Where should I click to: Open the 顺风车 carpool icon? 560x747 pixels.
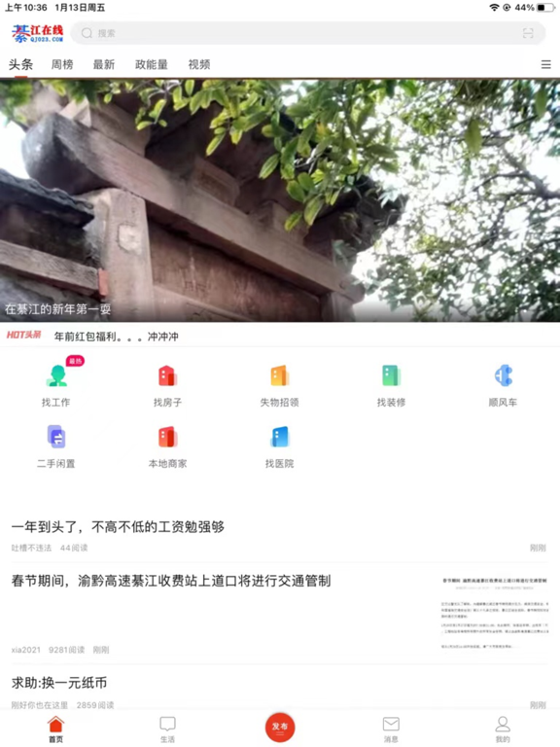503,375
